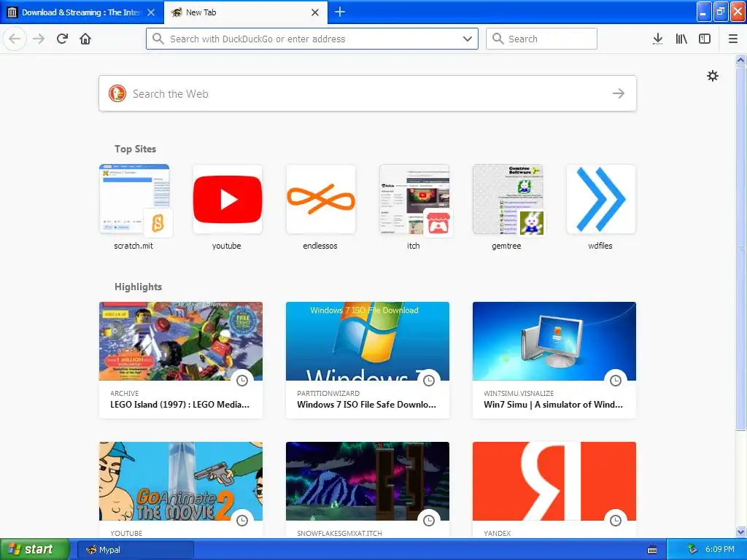This screenshot has width=747, height=560.
Task: Open the endlessos top site tile
Action: pos(321,199)
